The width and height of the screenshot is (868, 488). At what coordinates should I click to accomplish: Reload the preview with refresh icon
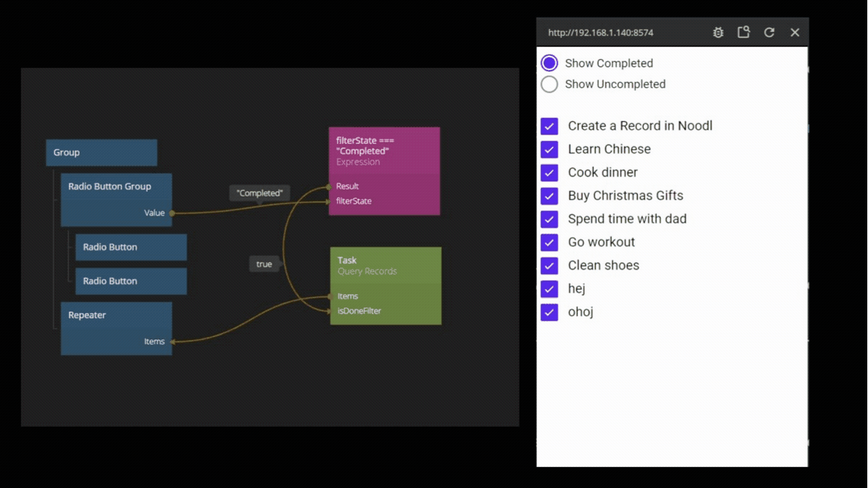769,33
